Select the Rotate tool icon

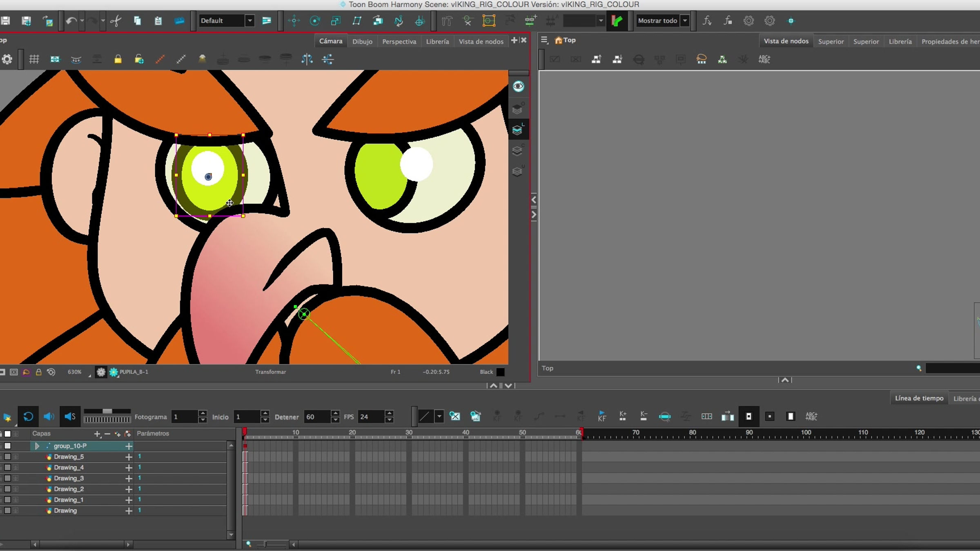(x=314, y=20)
